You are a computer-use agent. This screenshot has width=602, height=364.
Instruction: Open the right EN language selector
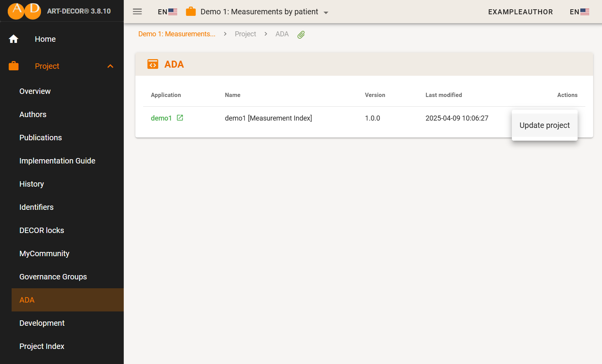[x=579, y=12]
